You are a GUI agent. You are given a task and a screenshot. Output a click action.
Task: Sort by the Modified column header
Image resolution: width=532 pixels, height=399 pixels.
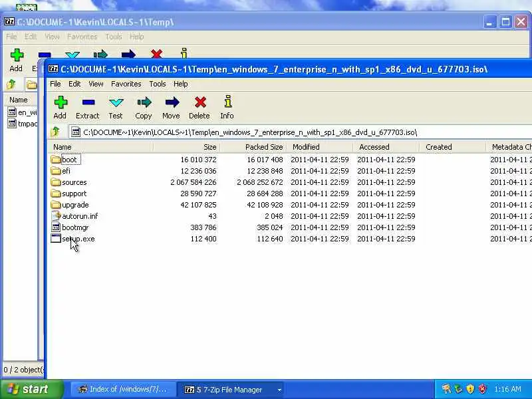tap(320, 147)
